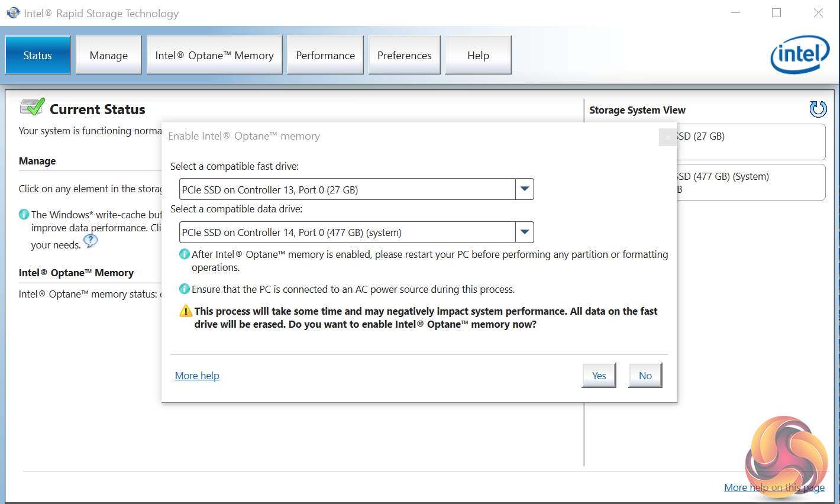Close the Intel Rapid Storage Technology window
840x504 pixels.
[x=818, y=12]
